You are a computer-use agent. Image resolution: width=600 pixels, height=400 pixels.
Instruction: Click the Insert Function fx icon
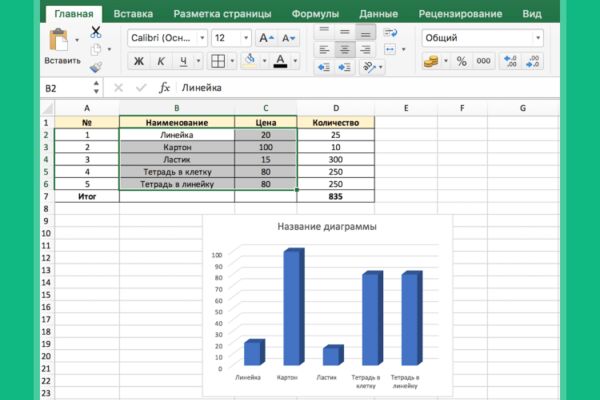point(164,88)
